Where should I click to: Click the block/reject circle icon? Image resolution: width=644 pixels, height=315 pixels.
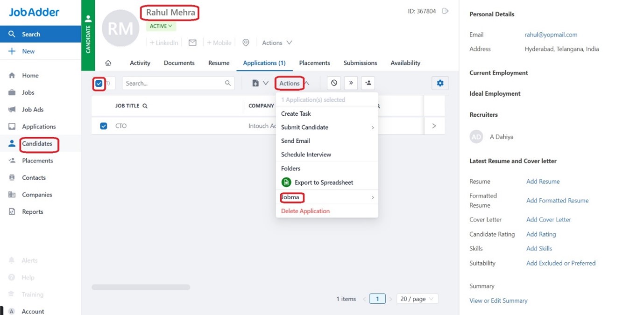pos(334,83)
